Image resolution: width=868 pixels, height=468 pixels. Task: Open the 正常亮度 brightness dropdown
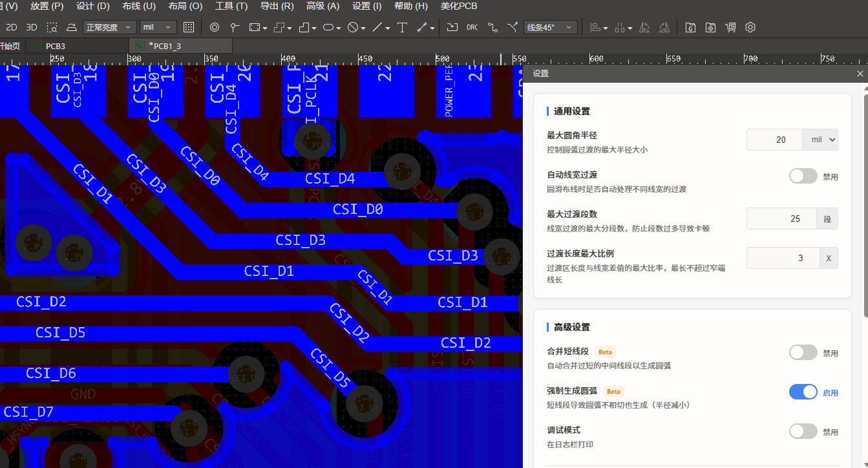(x=109, y=27)
